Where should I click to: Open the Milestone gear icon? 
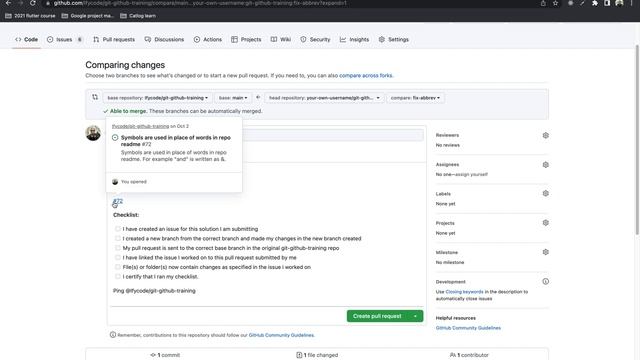[545, 252]
